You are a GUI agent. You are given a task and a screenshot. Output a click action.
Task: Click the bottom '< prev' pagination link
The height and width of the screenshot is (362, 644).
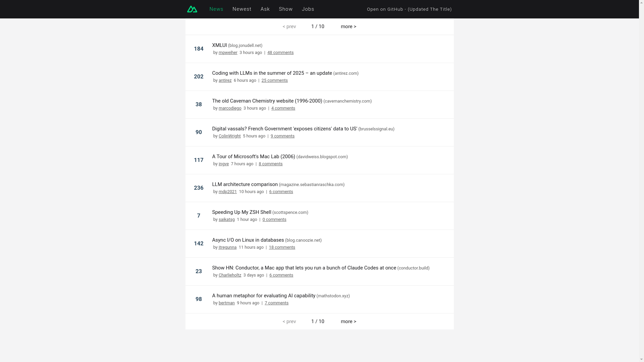tap(289, 321)
